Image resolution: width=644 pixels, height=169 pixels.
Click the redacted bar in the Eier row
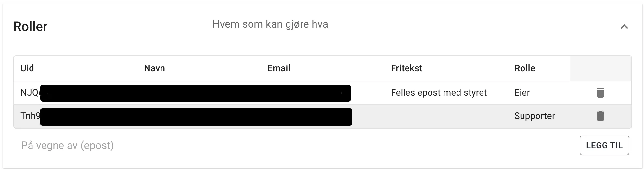pos(195,93)
